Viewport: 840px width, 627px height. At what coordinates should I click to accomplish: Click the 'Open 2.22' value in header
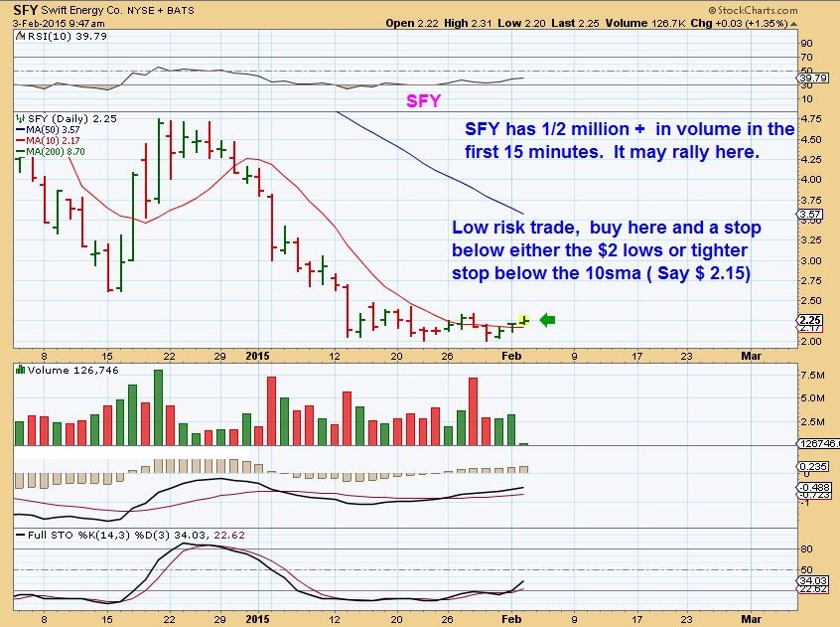click(412, 23)
